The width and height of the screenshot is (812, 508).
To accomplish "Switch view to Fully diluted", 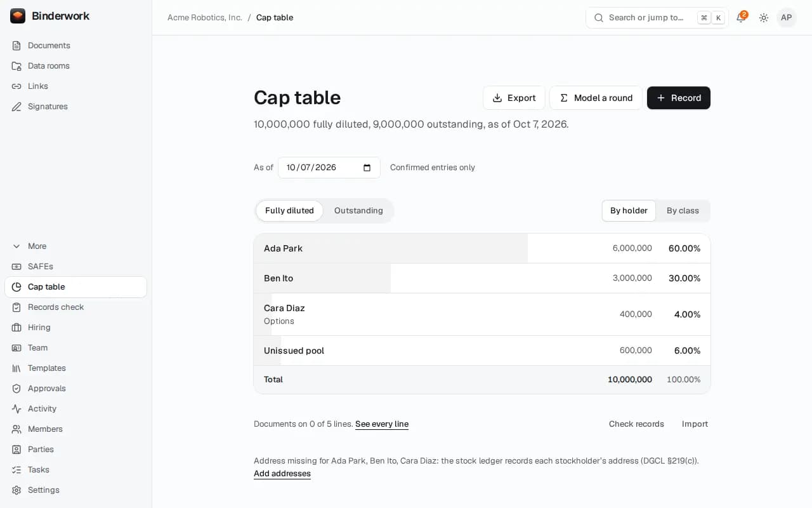I will click(x=289, y=211).
